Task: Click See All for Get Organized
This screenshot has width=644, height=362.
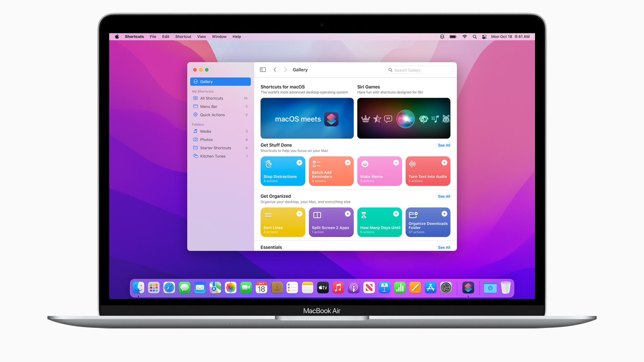Action: coord(444,196)
